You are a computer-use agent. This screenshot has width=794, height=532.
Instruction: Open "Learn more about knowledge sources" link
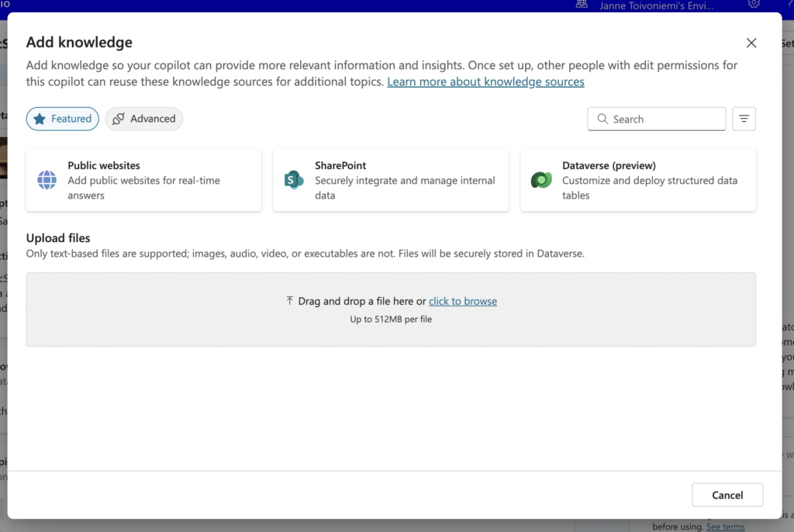click(485, 81)
